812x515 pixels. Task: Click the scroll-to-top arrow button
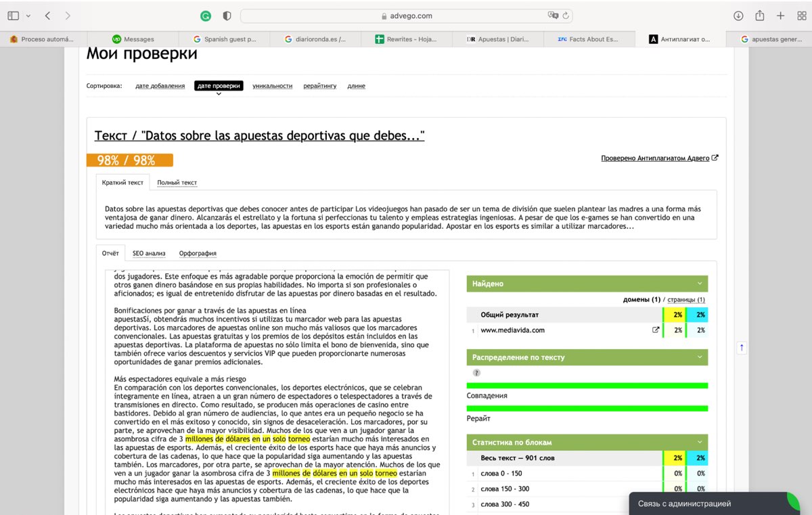coord(742,348)
